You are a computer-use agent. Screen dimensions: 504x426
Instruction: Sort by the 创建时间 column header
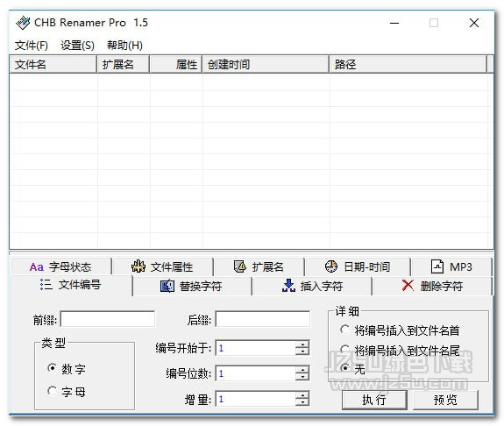(266, 64)
